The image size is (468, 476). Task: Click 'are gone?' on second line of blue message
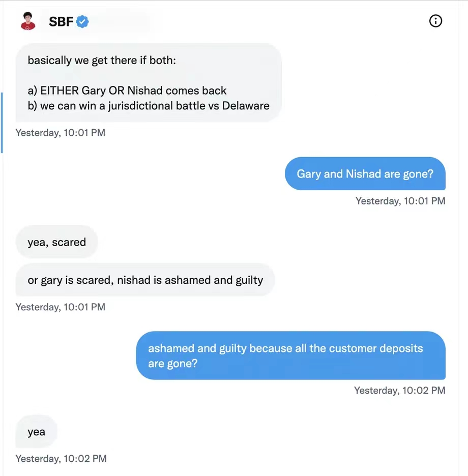173,364
